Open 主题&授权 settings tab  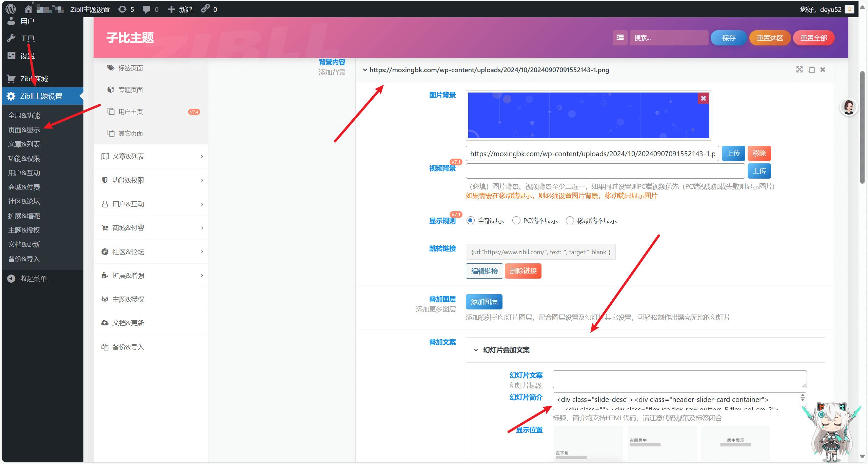[x=151, y=299]
